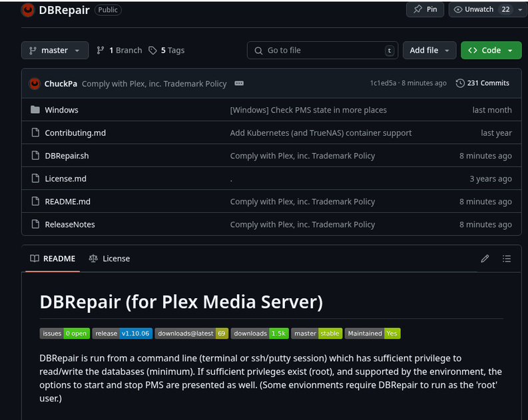This screenshot has width=528, height=420.
Task: Focus the Go to file search field
Action: tap(322, 51)
